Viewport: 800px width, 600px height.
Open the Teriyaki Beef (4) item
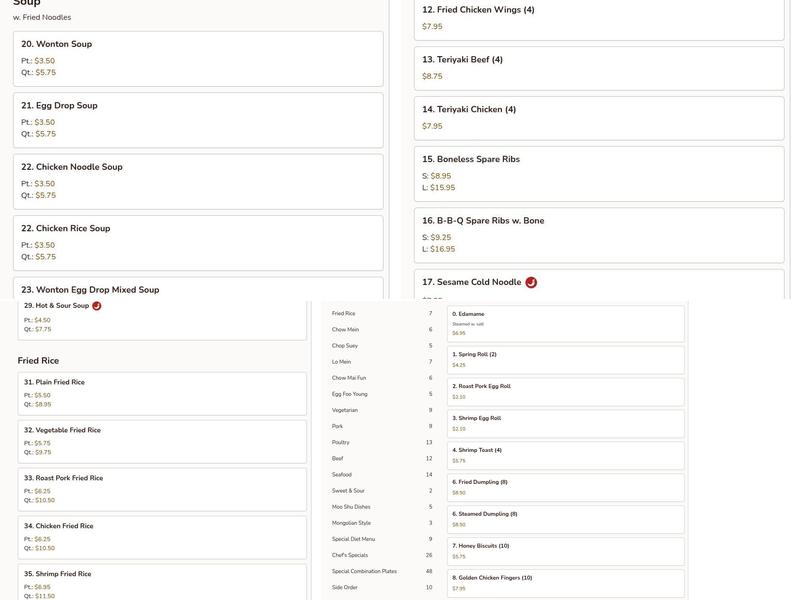598,67
